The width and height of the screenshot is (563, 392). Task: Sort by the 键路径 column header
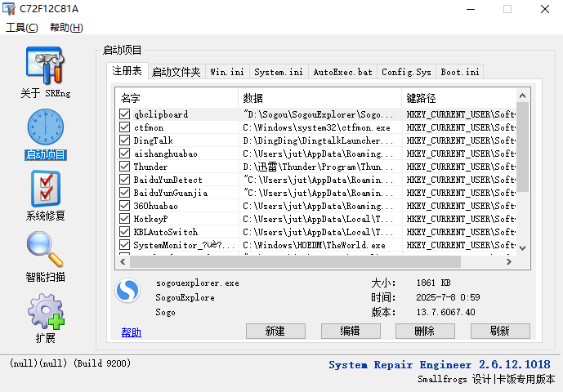pyautogui.click(x=459, y=98)
